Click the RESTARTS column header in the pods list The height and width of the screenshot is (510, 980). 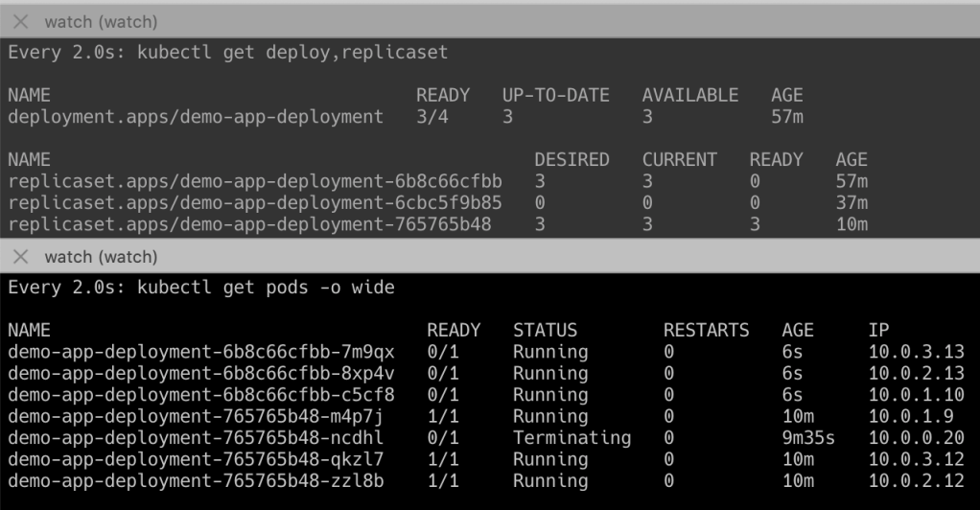707,331
